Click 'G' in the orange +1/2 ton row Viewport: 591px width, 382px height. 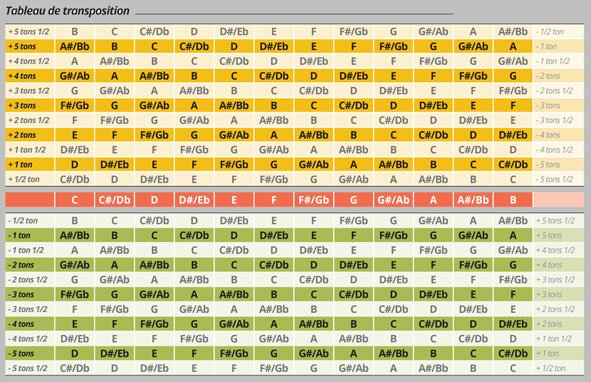pos(314,179)
